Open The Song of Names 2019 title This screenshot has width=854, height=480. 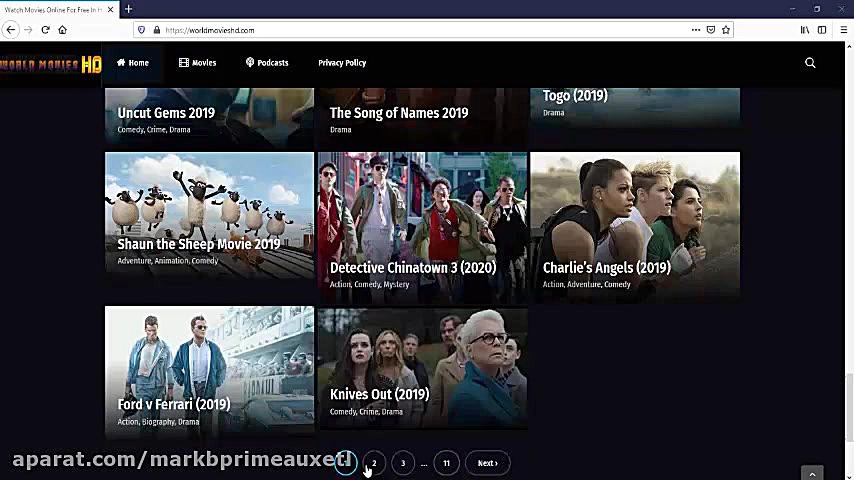pos(399,113)
